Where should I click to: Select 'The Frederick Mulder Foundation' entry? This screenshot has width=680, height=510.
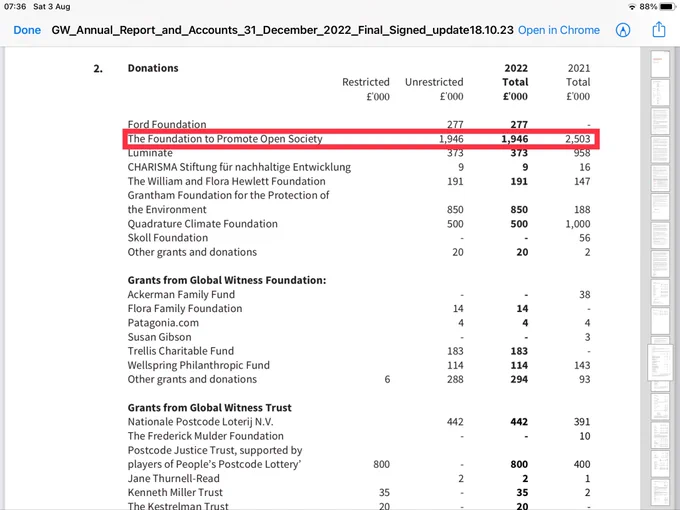(206, 436)
